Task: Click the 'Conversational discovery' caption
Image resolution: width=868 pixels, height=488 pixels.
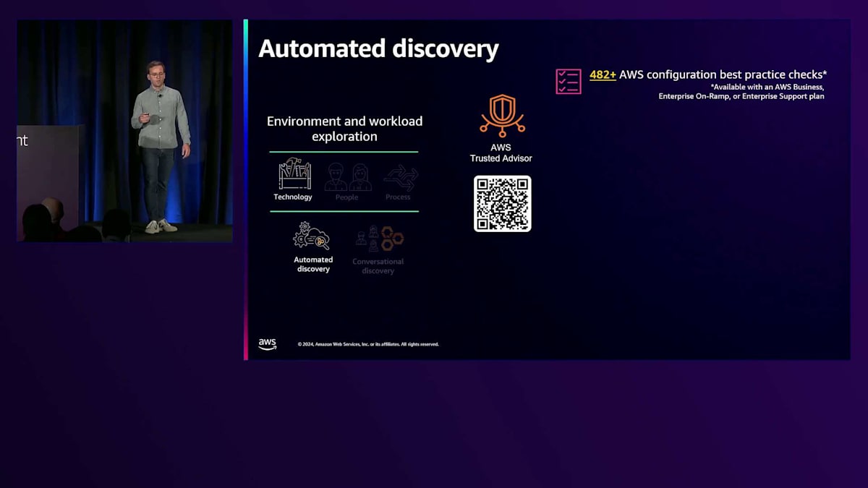Action: pos(378,266)
